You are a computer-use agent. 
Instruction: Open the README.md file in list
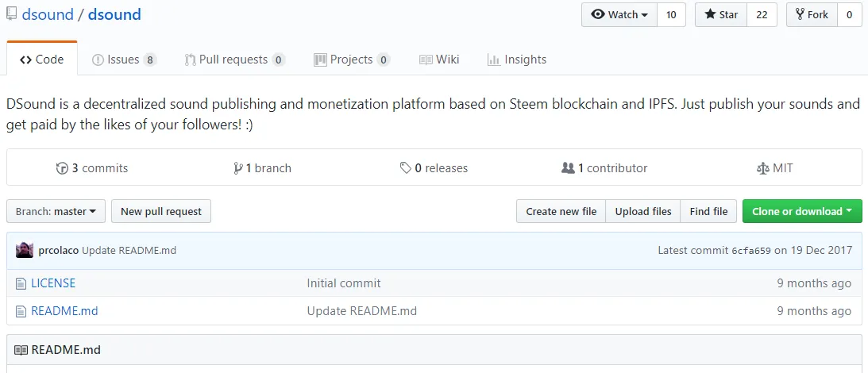(64, 311)
